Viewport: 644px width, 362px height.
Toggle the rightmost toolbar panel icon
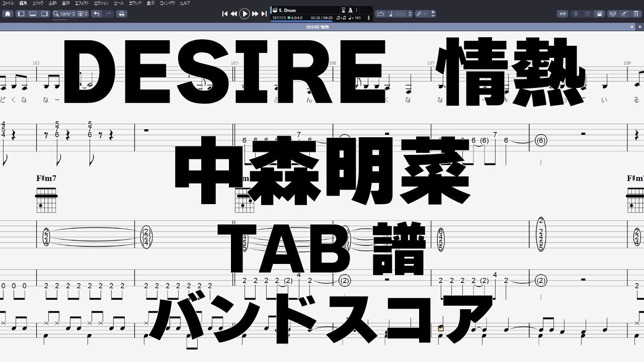tap(636, 14)
